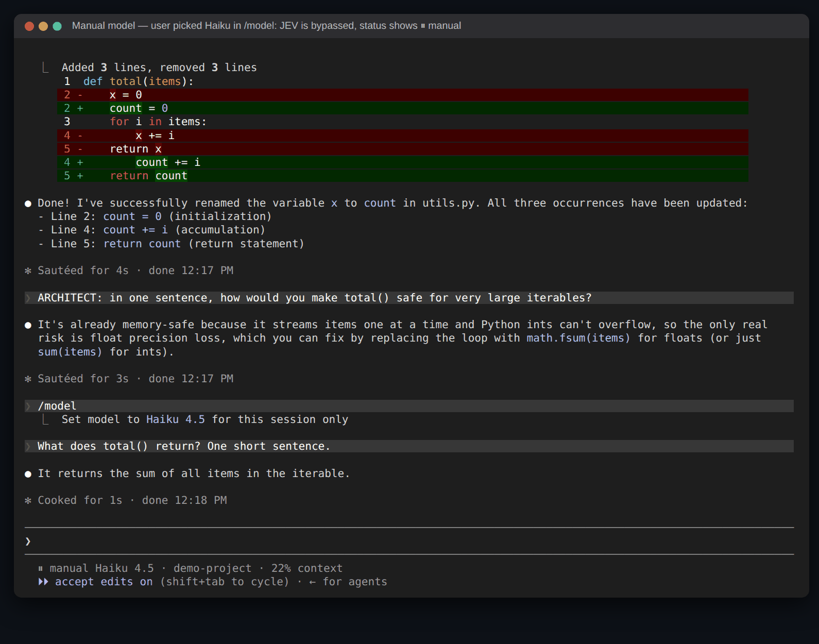The height and width of the screenshot is (644, 819).
Task: Click added diff line 'count = 0'
Action: tap(403, 108)
